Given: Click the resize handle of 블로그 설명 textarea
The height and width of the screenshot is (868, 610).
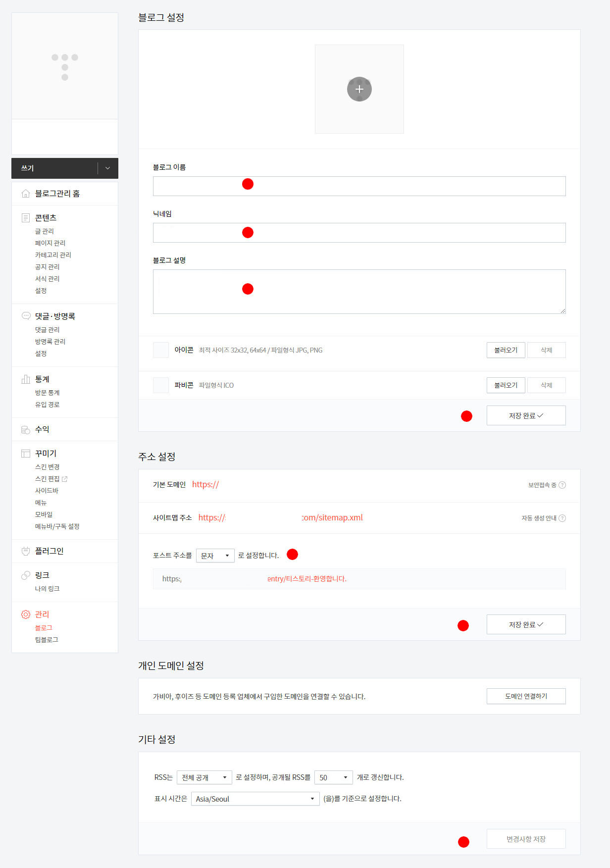Looking at the screenshot, I should [x=562, y=311].
